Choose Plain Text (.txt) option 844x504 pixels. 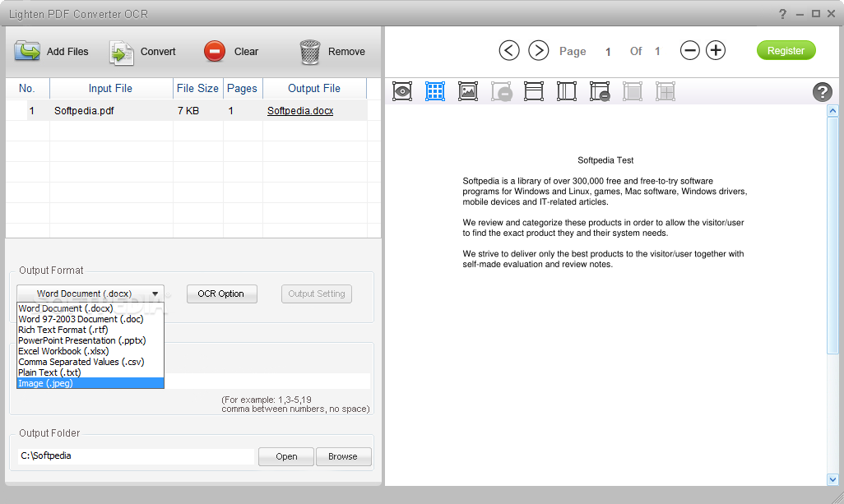pos(90,372)
